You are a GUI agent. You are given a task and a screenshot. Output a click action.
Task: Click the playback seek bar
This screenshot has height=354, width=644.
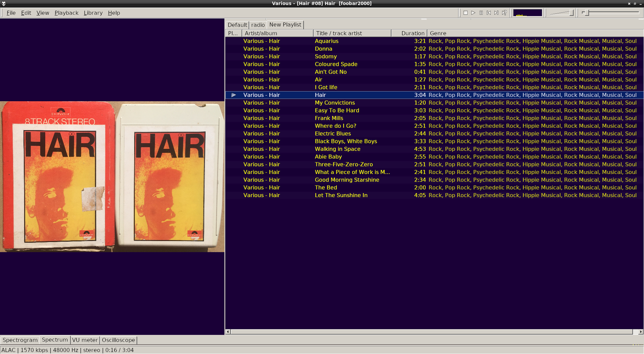tap(610, 13)
